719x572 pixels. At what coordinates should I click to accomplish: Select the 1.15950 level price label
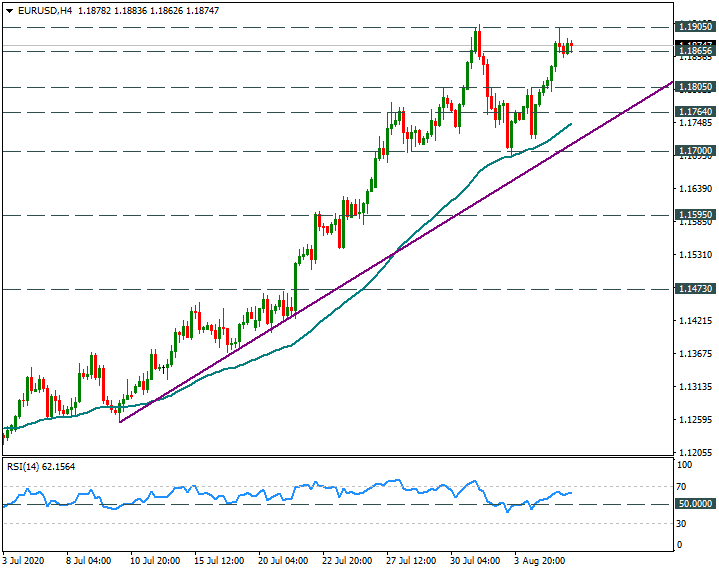click(x=694, y=214)
